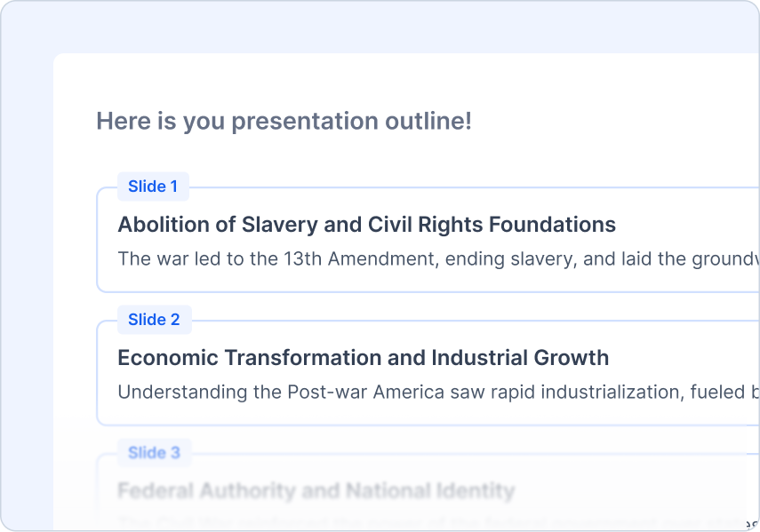Click the word 'Slide 2' label text
This screenshot has height=532, width=760.
tap(154, 320)
